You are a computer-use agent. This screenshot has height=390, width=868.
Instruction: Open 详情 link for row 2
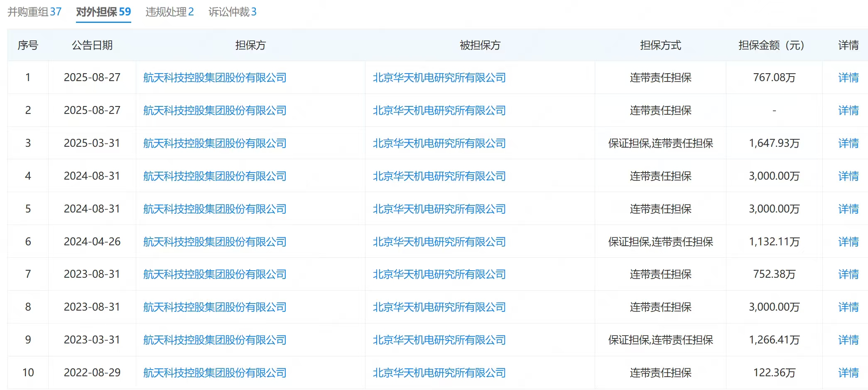pos(848,111)
